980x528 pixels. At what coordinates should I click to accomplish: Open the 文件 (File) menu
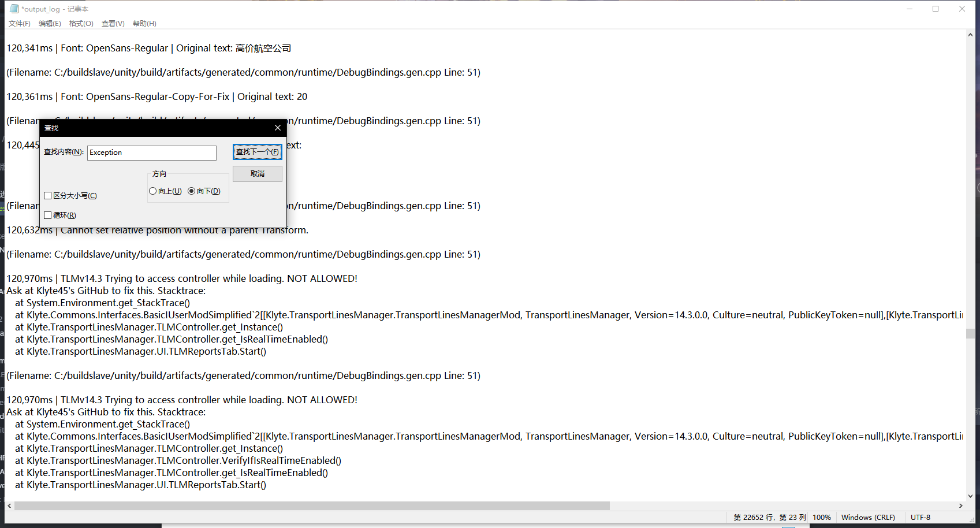(x=19, y=24)
